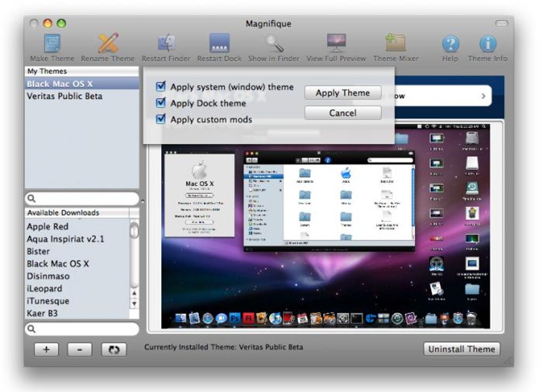Select Black Mac OS X in My Themes

coord(82,84)
